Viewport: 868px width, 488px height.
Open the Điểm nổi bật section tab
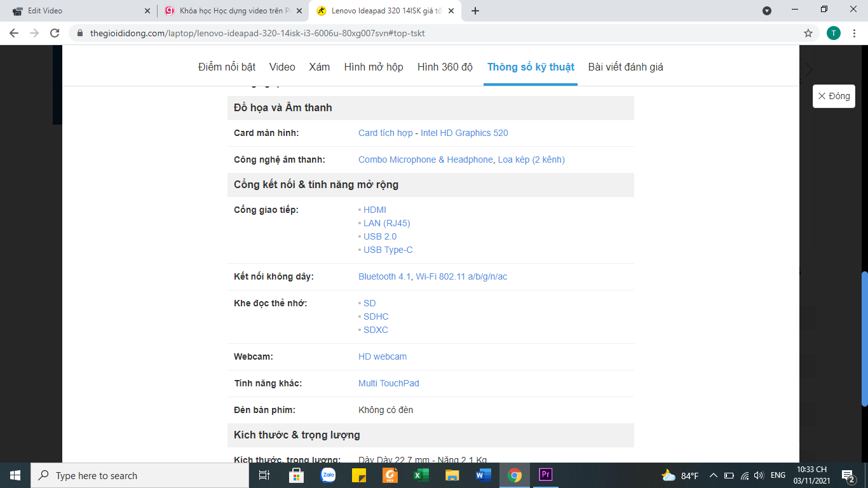click(227, 67)
